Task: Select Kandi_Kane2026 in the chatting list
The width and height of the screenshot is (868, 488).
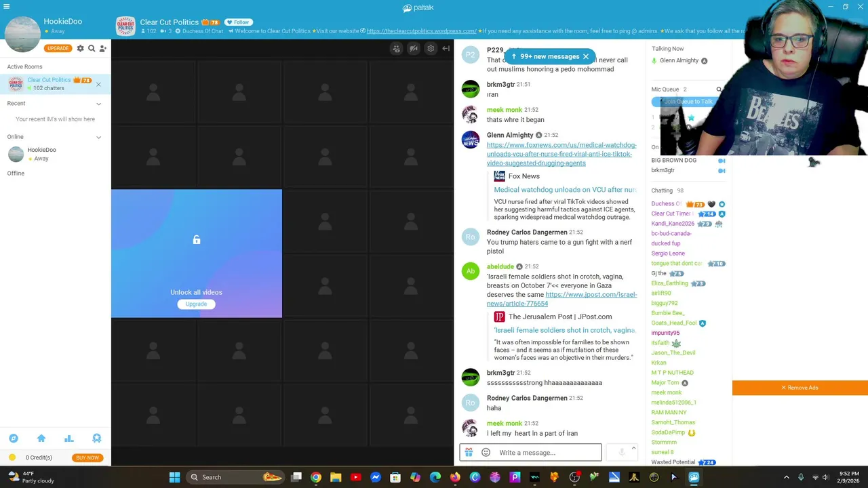Action: click(673, 224)
